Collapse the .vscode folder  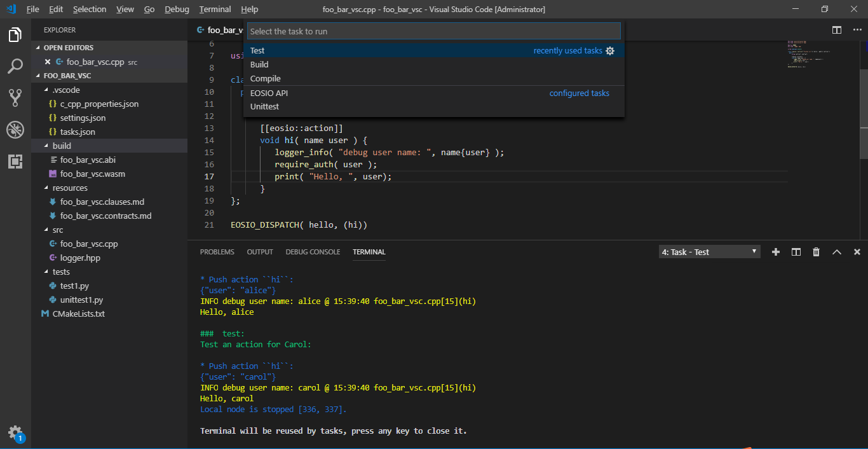(x=109, y=90)
